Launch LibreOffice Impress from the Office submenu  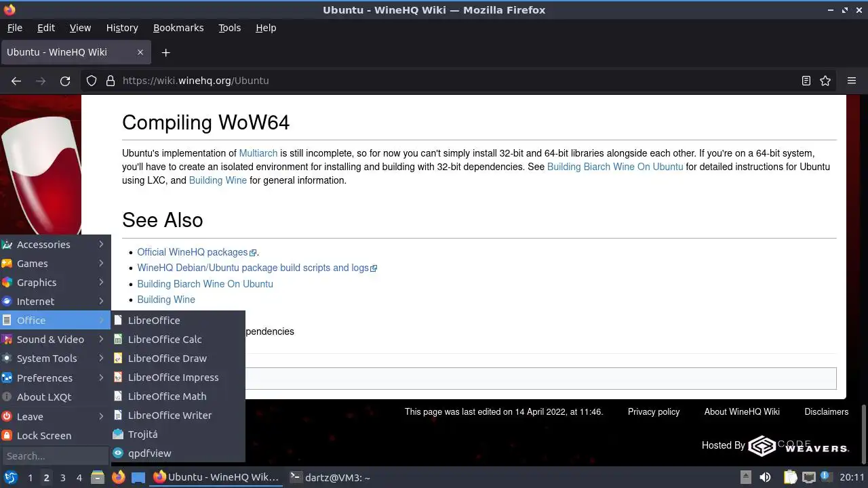(x=178, y=378)
